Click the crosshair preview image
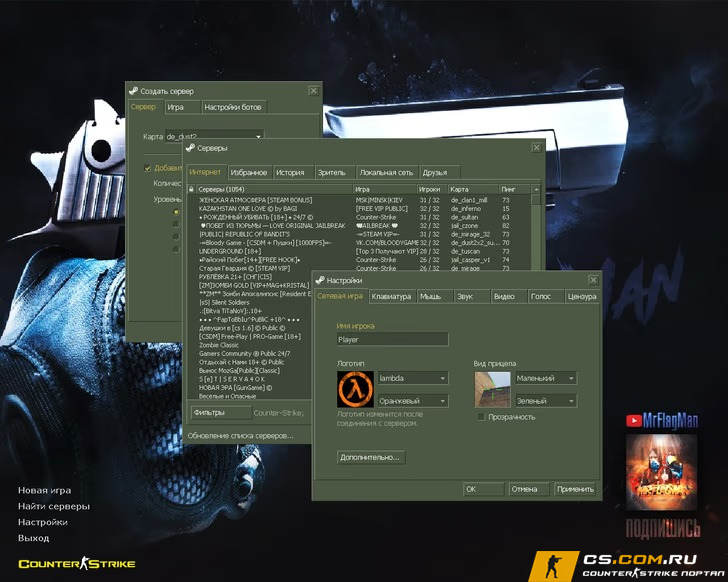The image size is (728, 582). click(492, 389)
